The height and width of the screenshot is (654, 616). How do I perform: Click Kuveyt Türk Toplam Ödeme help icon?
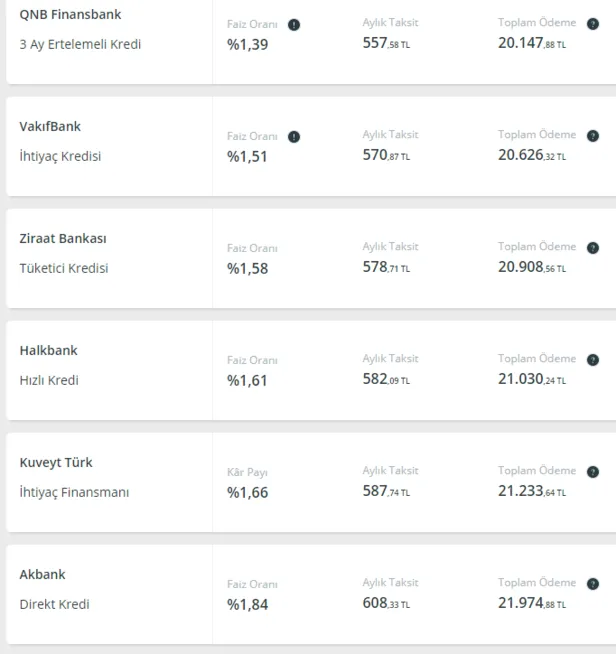coord(593,472)
